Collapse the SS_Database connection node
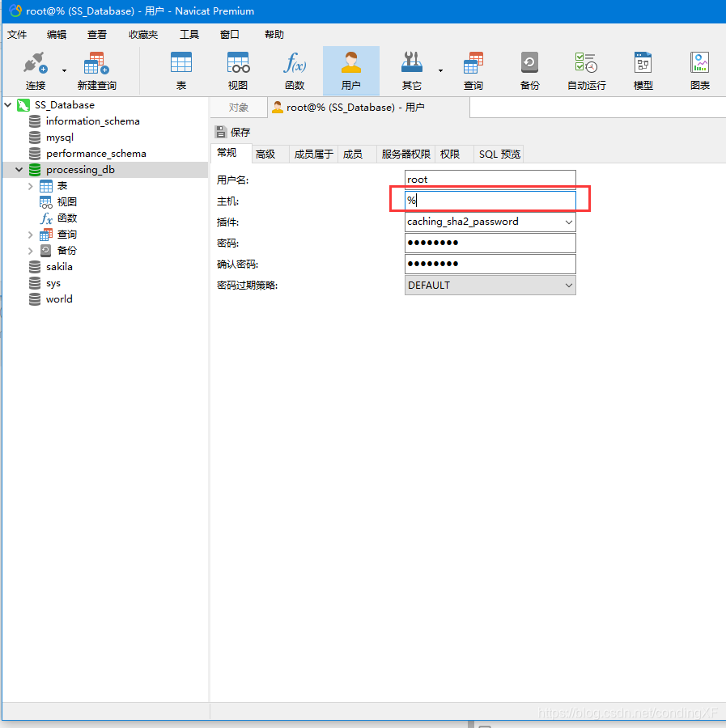The width and height of the screenshot is (726, 728). click(x=8, y=105)
